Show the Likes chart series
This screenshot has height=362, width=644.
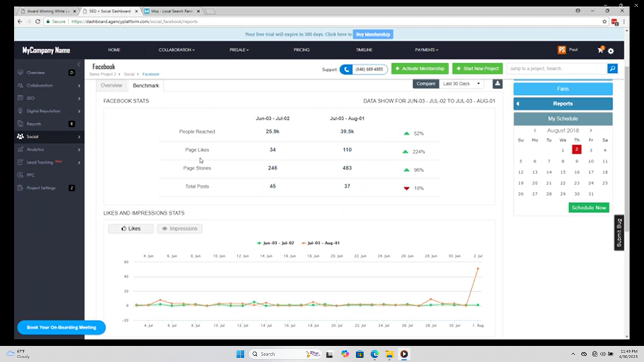131,229
